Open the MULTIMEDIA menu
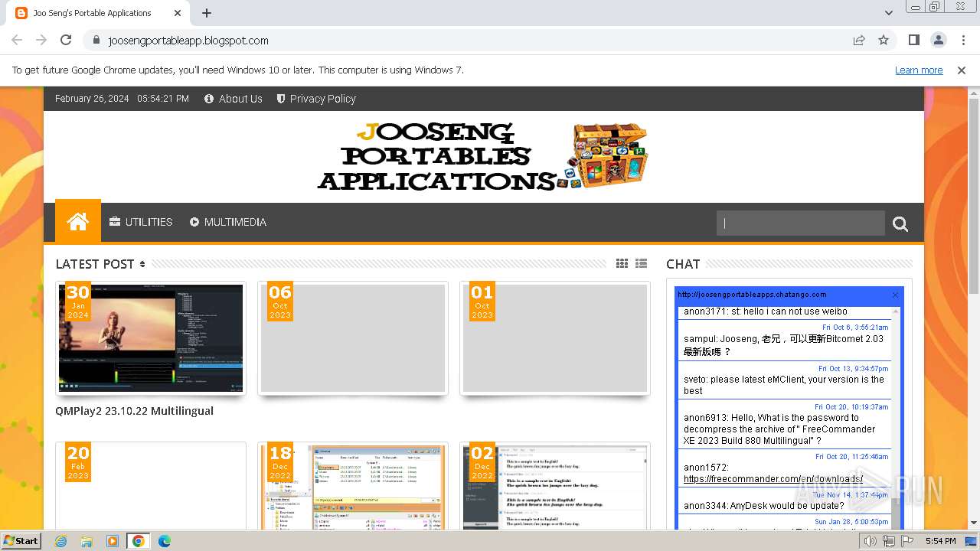The height and width of the screenshot is (551, 980). click(x=228, y=222)
